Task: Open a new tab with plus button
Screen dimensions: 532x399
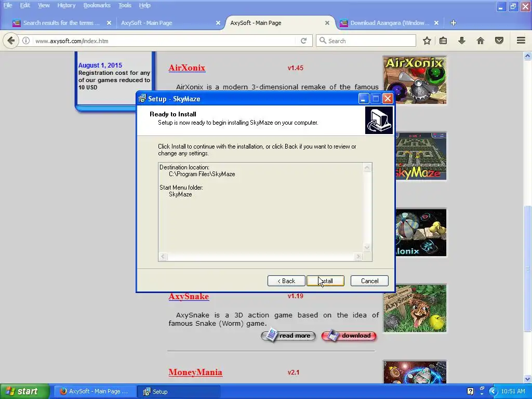Action: (453, 23)
